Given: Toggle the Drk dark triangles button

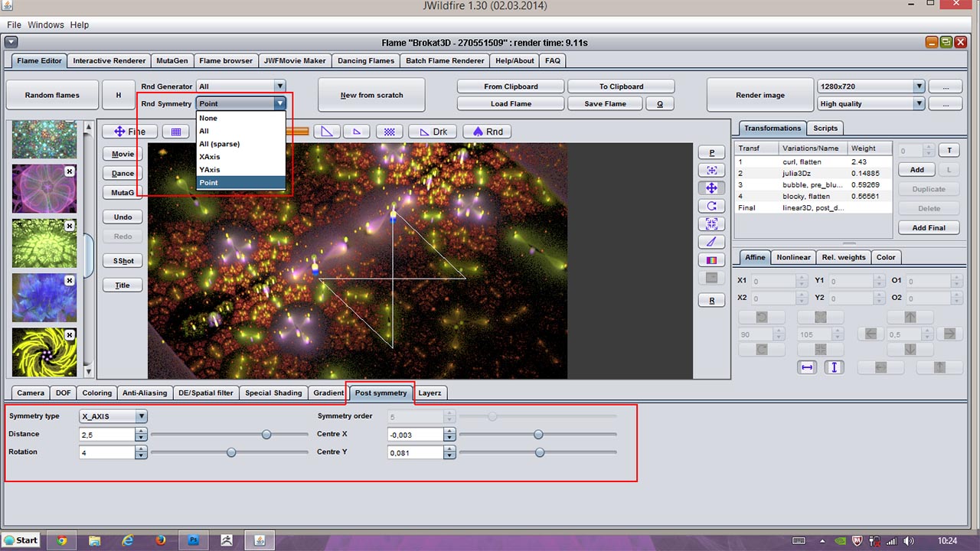Looking at the screenshot, I should tap(433, 132).
